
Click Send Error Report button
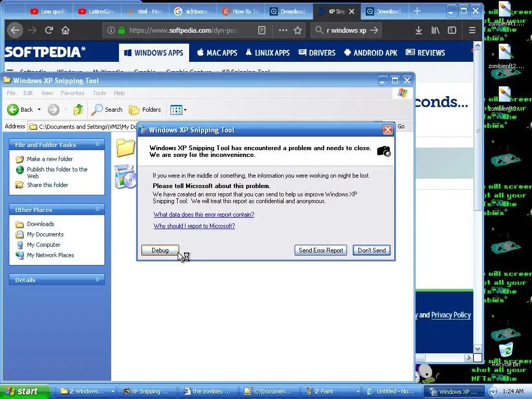click(x=321, y=250)
